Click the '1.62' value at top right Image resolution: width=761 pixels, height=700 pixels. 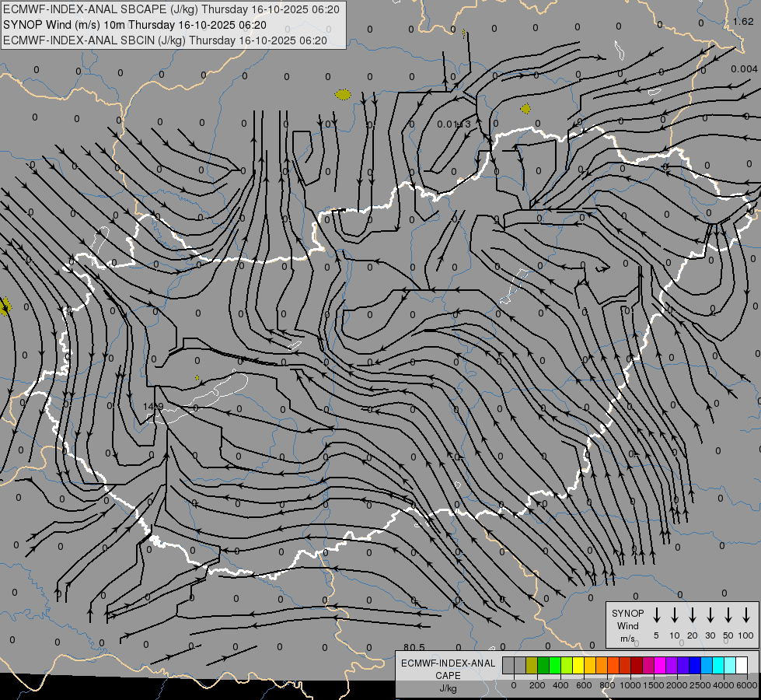[743, 21]
